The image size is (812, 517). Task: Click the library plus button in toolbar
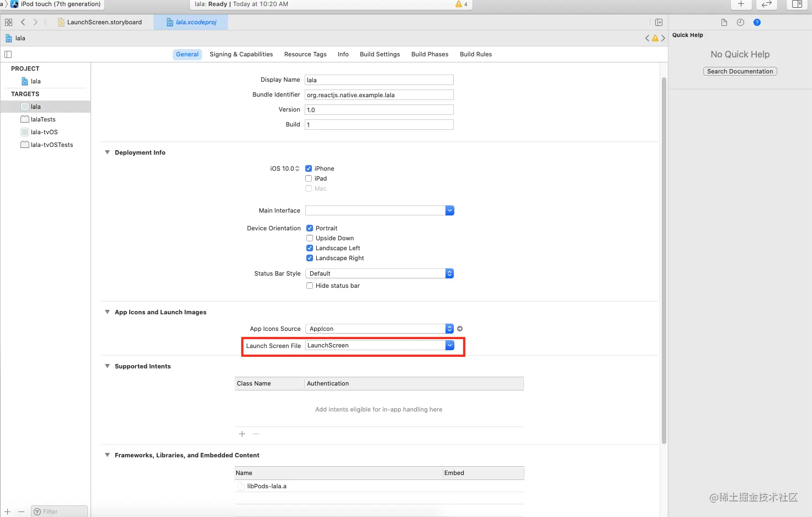click(x=741, y=4)
